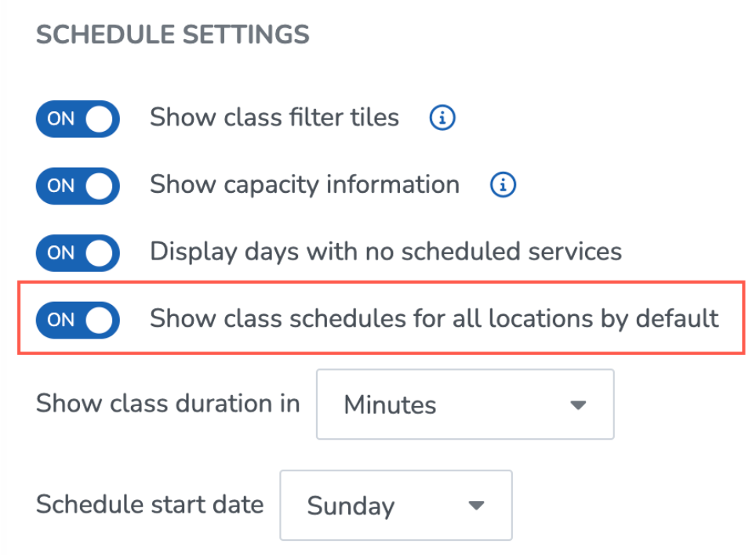Disable the Show capacity information toggle
This screenshot has width=756, height=555.
pos(78,186)
